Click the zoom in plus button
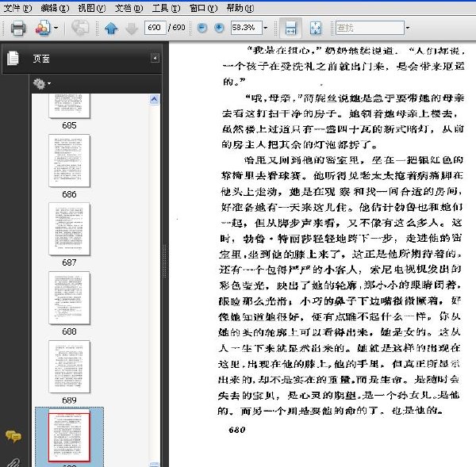The height and width of the screenshot is (467, 476). (x=219, y=28)
